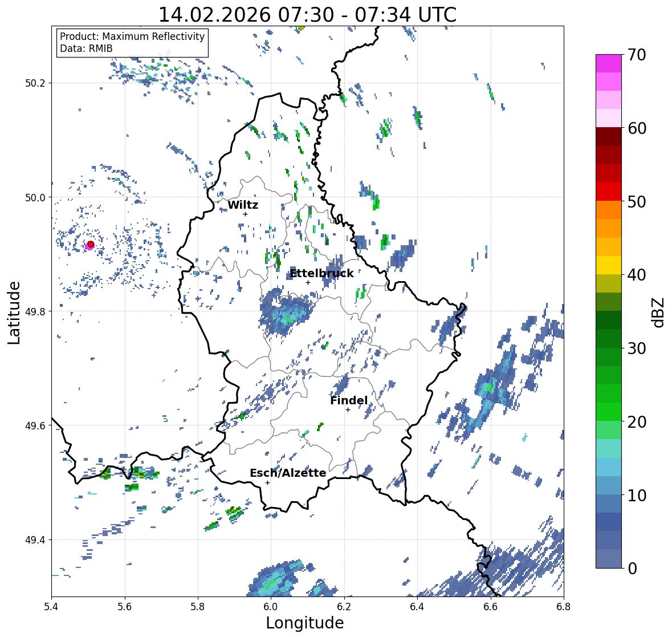Click the 49.8 latitude tick label
The width and height of the screenshot is (672, 637).
pyautogui.click(x=35, y=311)
